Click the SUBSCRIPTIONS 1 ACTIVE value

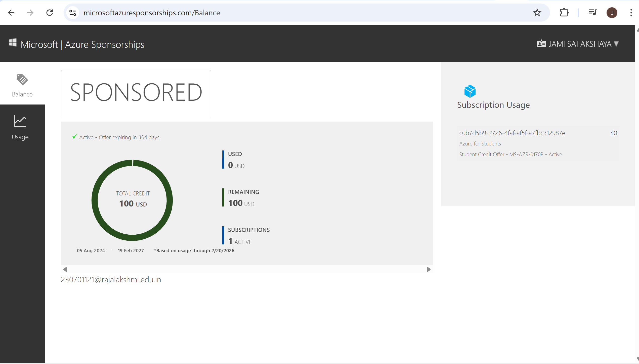coord(240,241)
